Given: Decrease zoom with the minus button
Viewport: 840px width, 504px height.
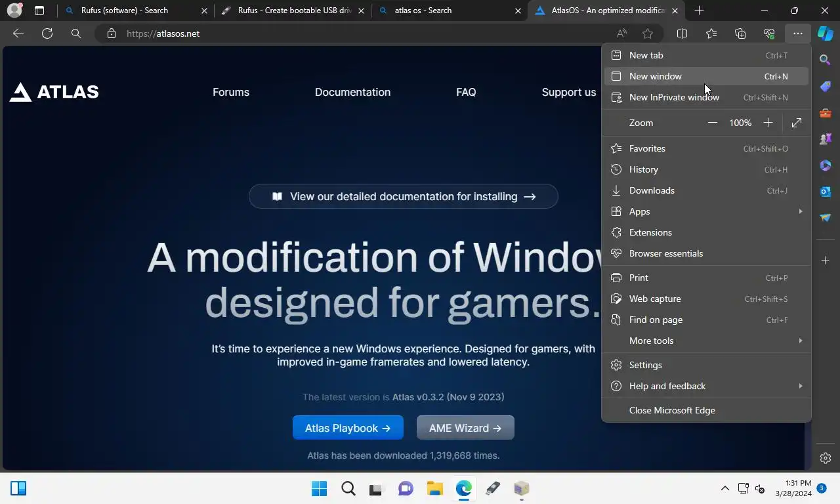Looking at the screenshot, I should click(x=713, y=123).
